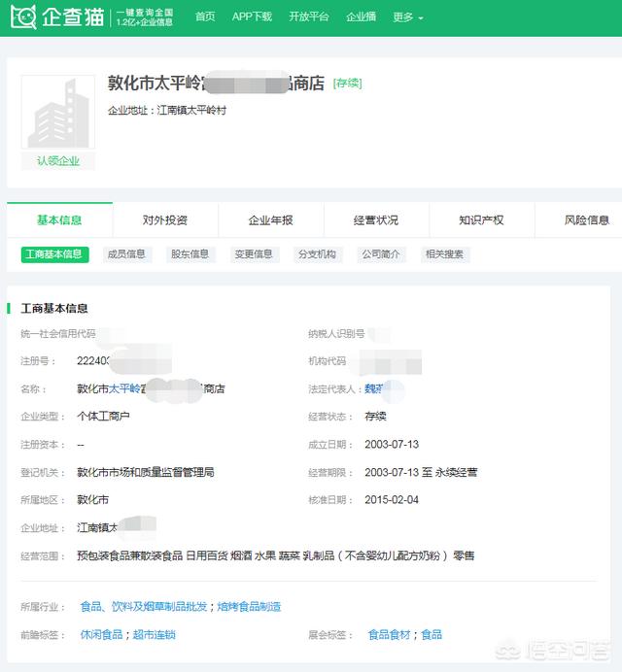Jump to 股东信息 section
Screen dimensions: 622x672
(190, 254)
